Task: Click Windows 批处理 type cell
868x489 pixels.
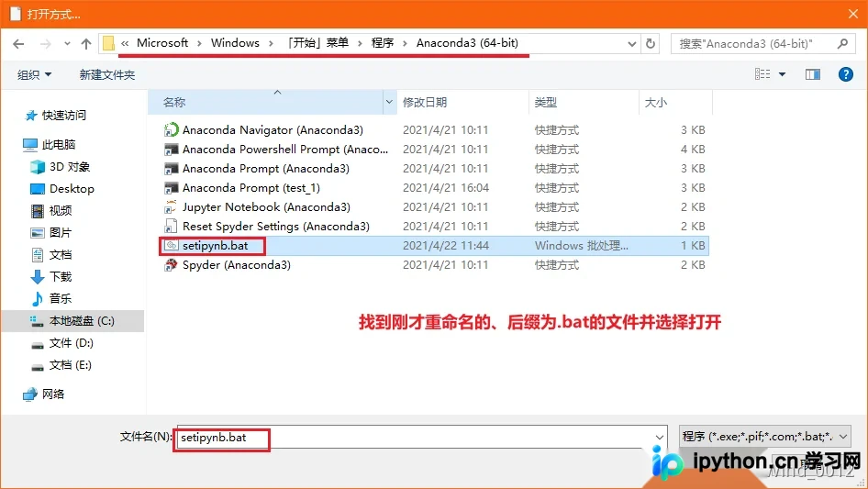Action: 581,246
